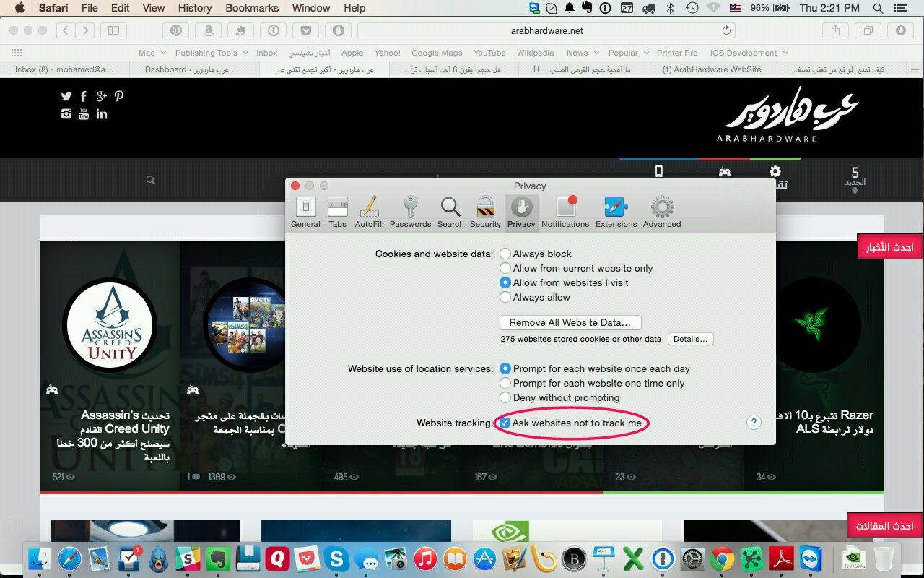924x578 pixels.
Task: Open the Search preferences pane
Action: tap(450, 212)
